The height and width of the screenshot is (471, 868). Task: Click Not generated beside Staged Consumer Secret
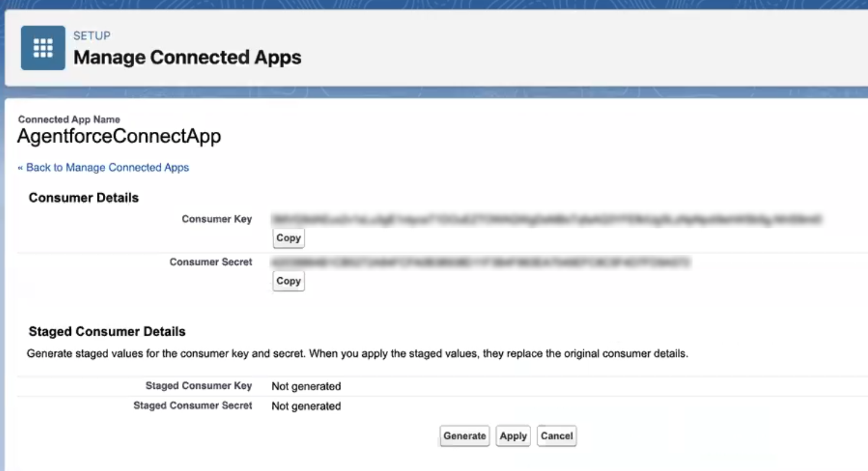pyautogui.click(x=306, y=406)
